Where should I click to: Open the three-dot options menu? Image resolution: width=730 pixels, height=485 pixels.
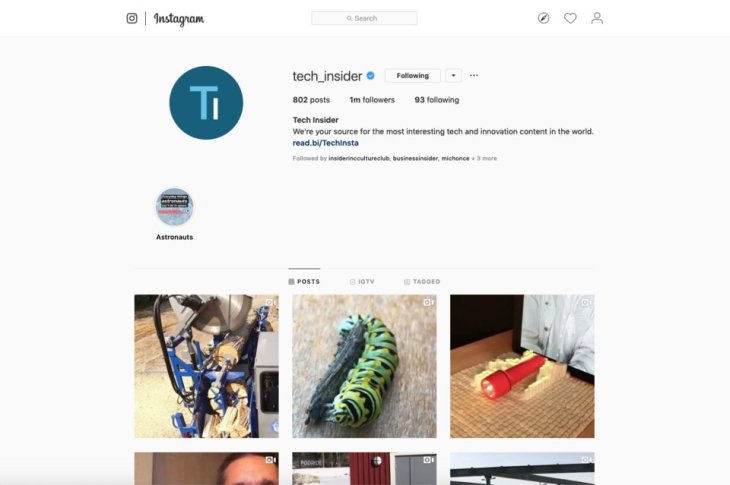473,75
